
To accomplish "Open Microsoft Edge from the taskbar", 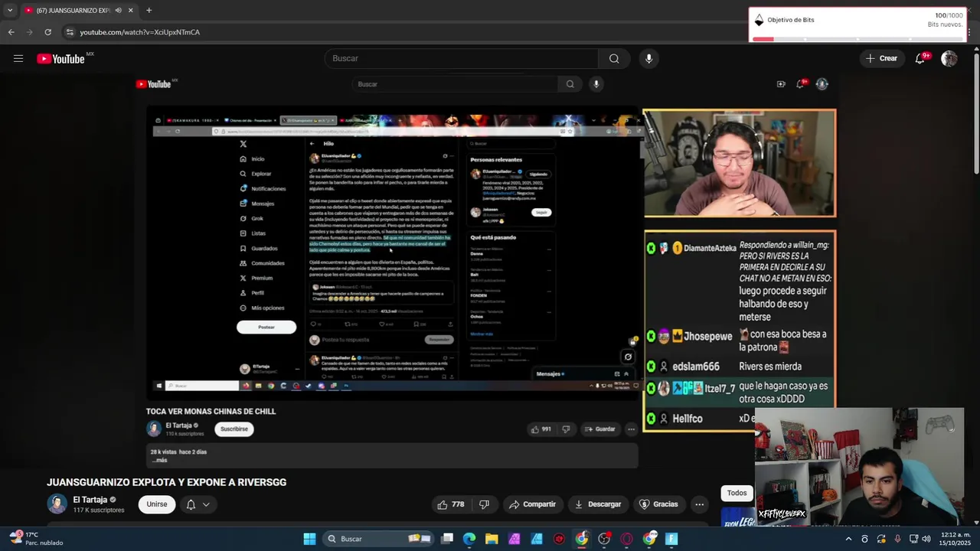I will (469, 539).
